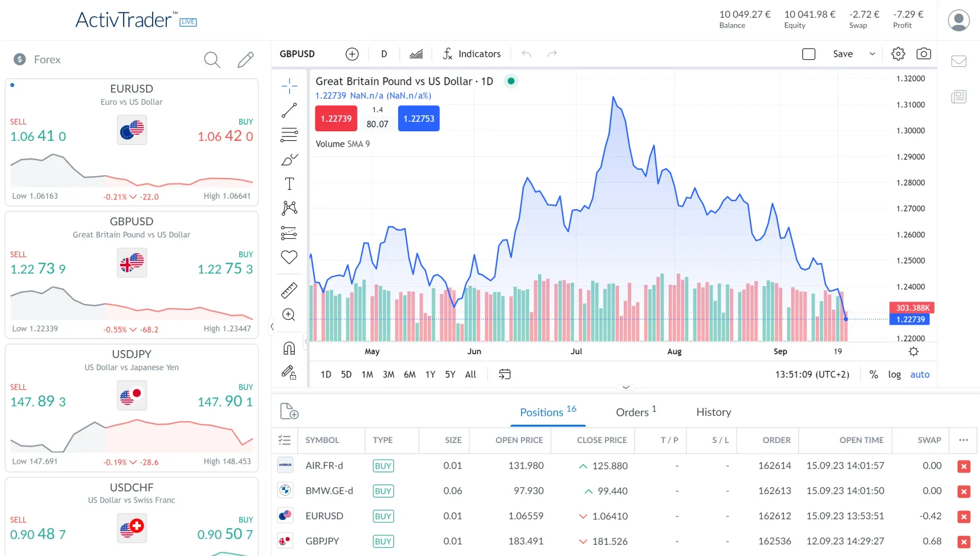Viewport: 980px width, 556px height.
Task: Select the ruler measure tool
Action: tap(289, 290)
